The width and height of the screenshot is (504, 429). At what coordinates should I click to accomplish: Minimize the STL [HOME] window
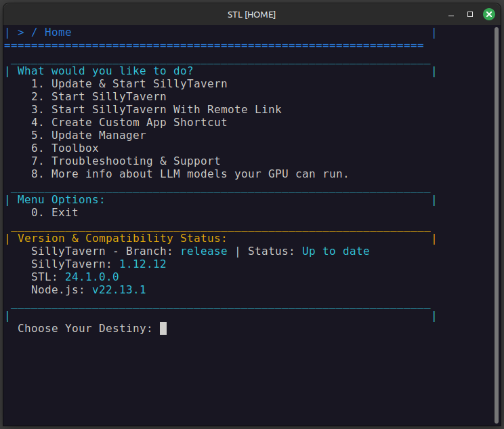(451, 15)
